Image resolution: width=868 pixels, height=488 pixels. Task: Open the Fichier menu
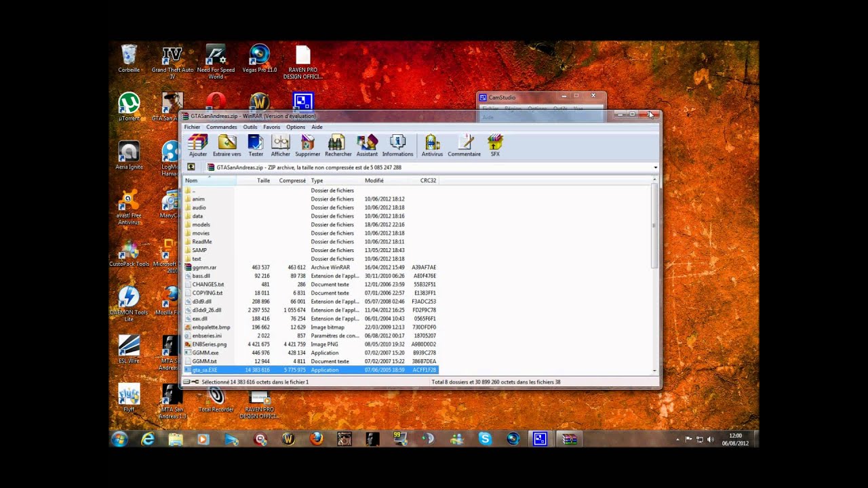192,127
